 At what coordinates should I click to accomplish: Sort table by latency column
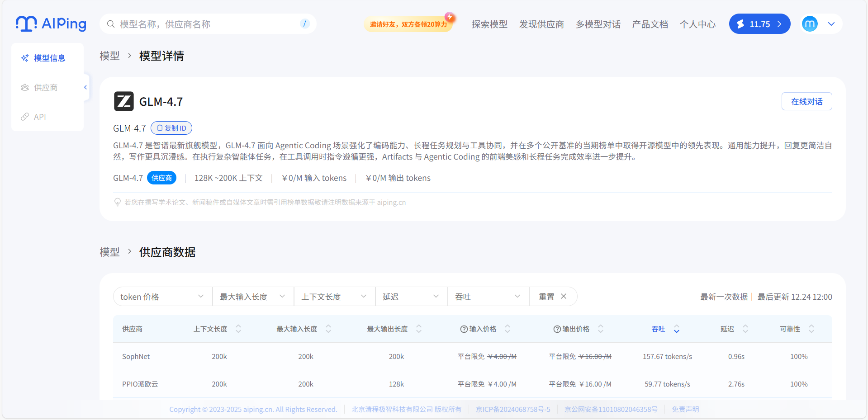click(745, 329)
